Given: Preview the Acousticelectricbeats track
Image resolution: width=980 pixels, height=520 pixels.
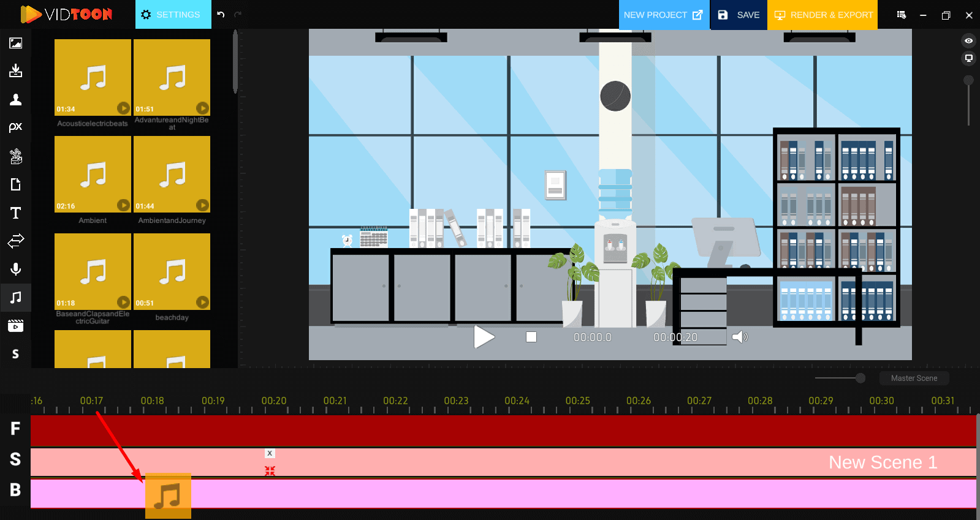Looking at the screenshot, I should [123, 108].
